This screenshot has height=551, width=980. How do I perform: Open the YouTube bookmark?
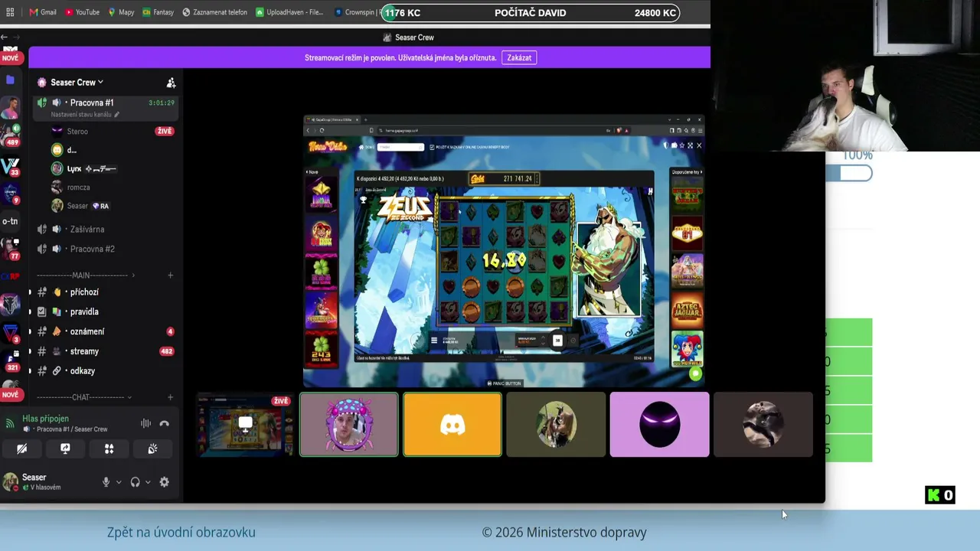[x=83, y=12]
